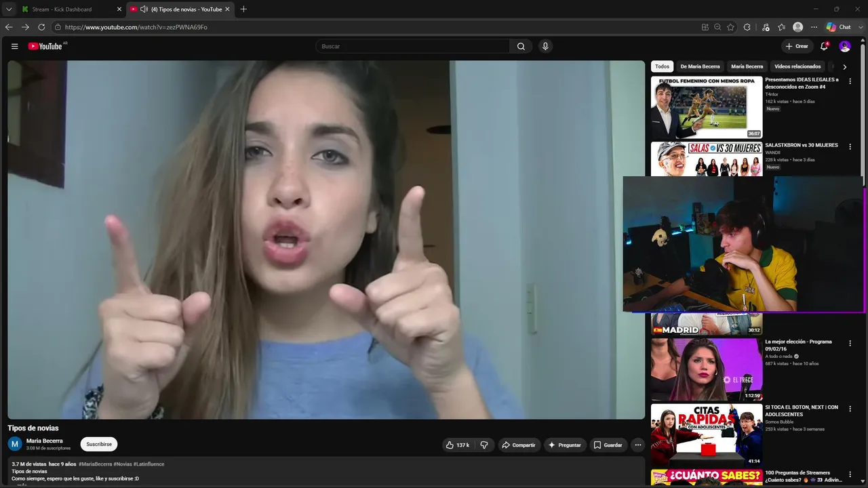This screenshot has width=868, height=488.
Task: Click the #MariaBecerra hashtag
Action: (x=95, y=464)
